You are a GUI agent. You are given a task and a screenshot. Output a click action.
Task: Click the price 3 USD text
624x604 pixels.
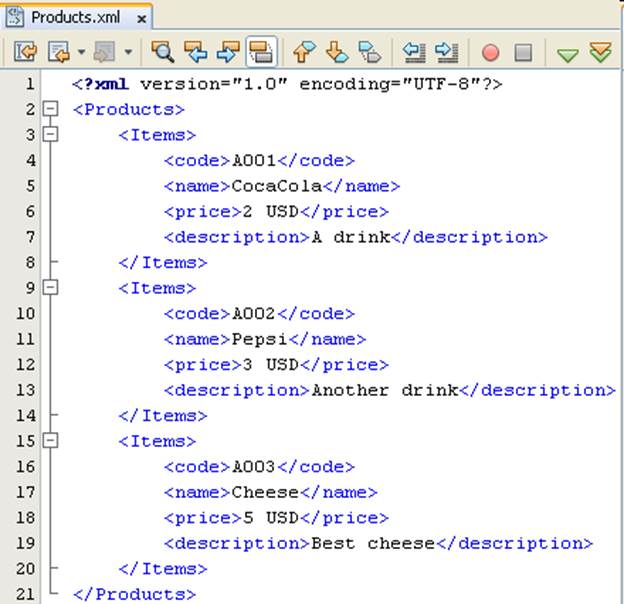point(270,365)
